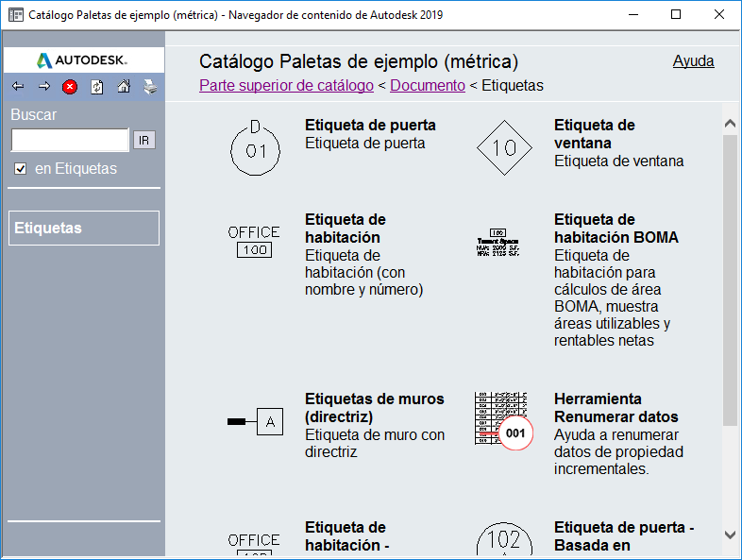Click the Refresh page icon
This screenshot has height=560, width=742.
[x=97, y=87]
